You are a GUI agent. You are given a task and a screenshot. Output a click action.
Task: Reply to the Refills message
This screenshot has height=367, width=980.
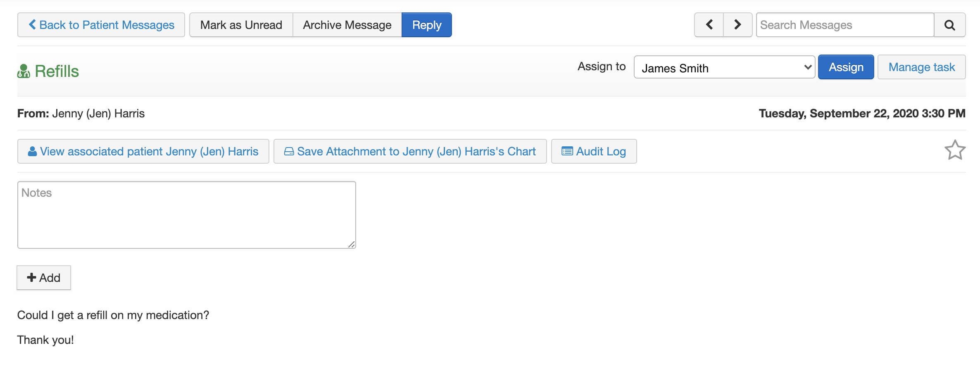click(426, 25)
